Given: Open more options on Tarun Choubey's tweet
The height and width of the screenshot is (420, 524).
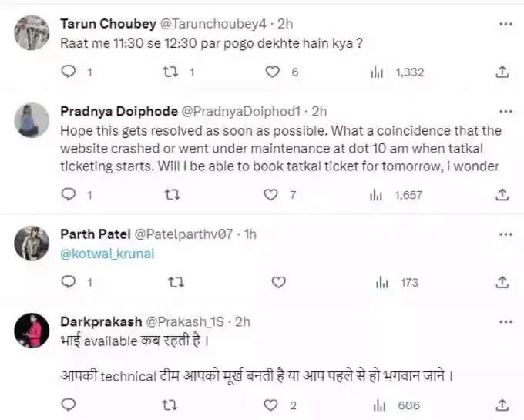Looking at the screenshot, I should point(506,24).
